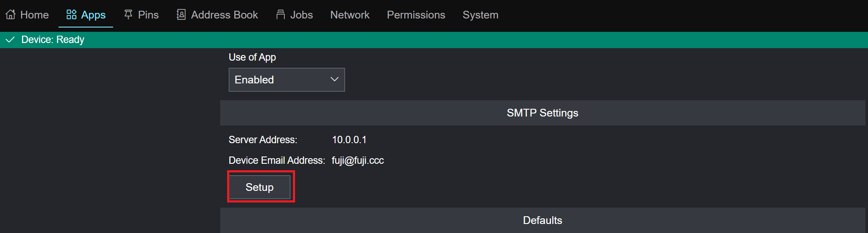This screenshot has height=233, width=868.
Task: Select the Pins text label
Action: (x=148, y=15)
